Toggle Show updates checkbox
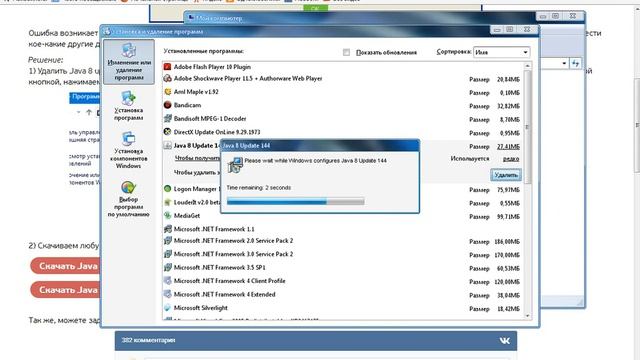Viewport: 640px width, 360px height. coord(347,52)
